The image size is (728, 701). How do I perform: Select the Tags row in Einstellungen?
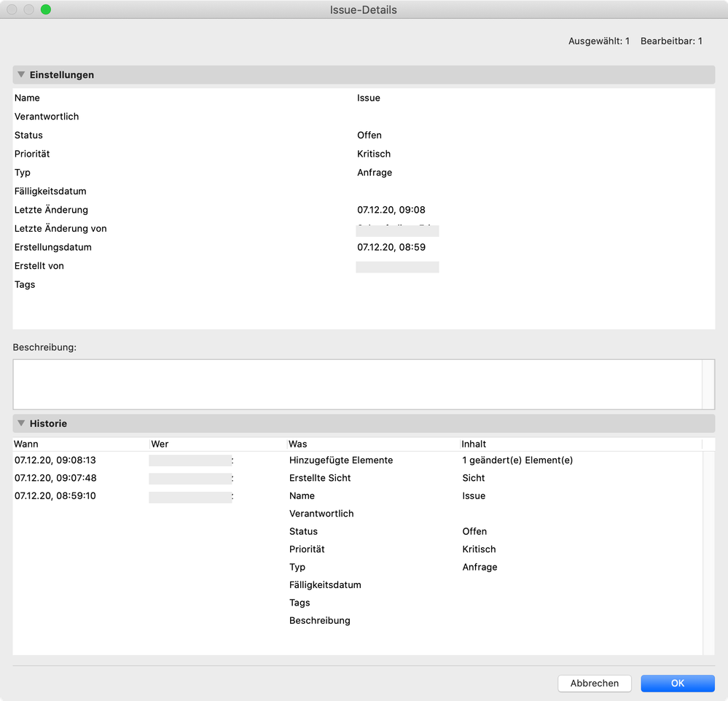pos(364,285)
